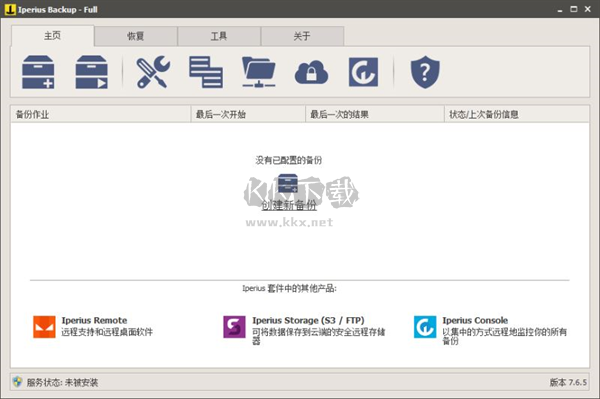The image size is (600, 399).
Task: Open the shield help icon
Action: [425, 72]
